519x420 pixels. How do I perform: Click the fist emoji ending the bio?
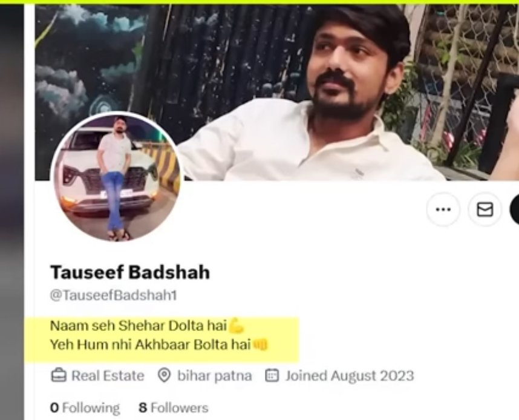(x=261, y=345)
